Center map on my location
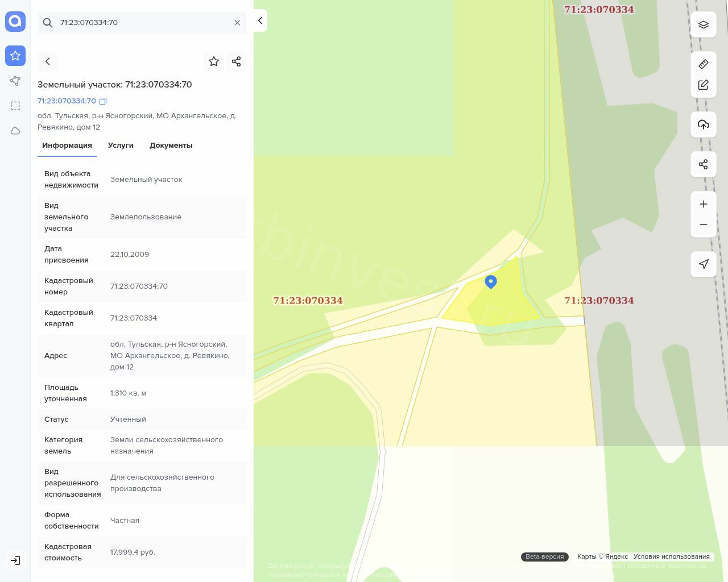728x582 pixels. tap(703, 264)
